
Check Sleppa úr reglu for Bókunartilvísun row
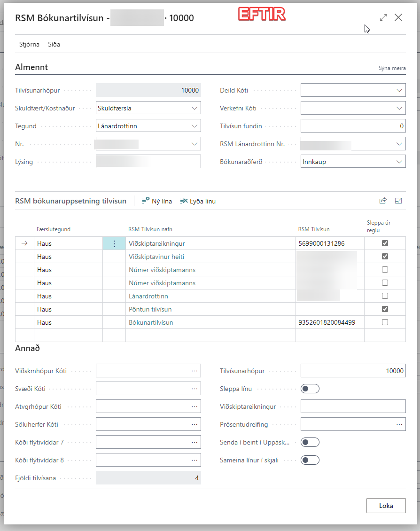click(385, 322)
